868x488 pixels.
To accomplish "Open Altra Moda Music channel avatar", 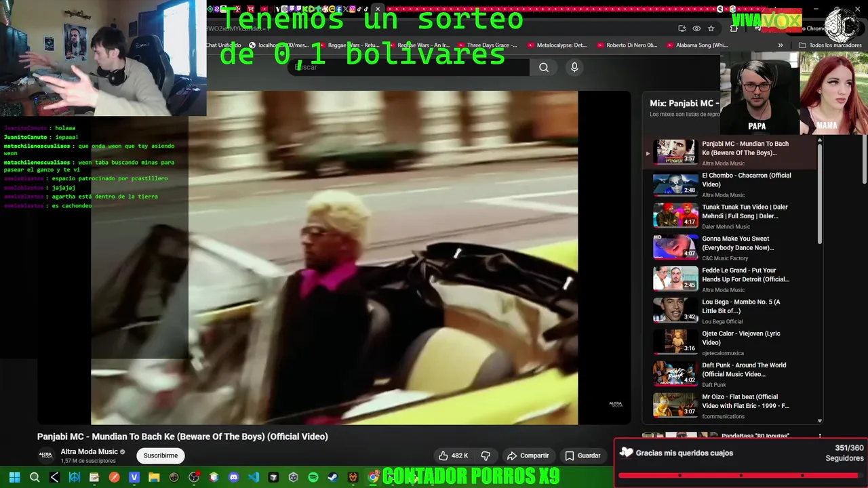I will pyautogui.click(x=45, y=455).
